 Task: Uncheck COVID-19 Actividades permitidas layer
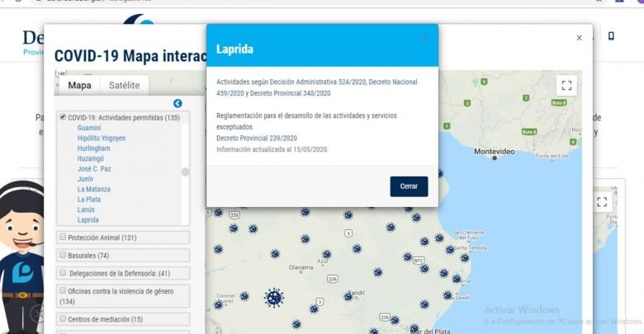tap(63, 117)
